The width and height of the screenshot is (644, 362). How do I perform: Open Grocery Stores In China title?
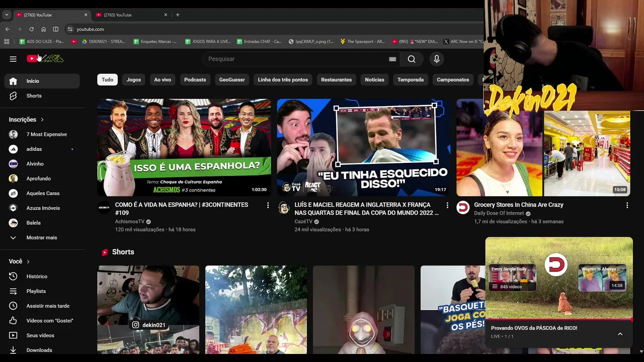point(519,205)
